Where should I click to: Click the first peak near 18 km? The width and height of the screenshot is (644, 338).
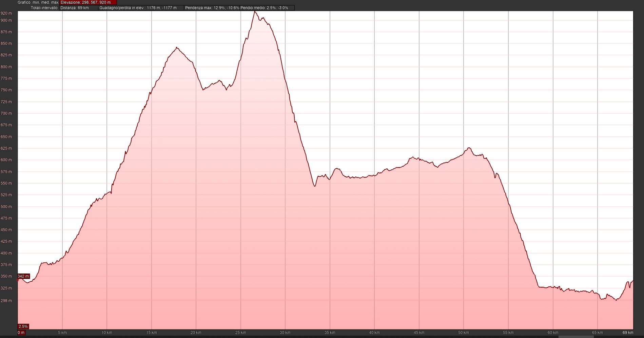pyautogui.click(x=177, y=48)
